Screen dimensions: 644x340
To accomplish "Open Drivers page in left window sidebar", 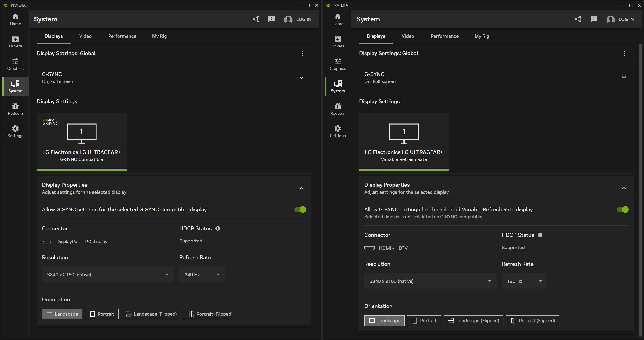I will point(15,42).
